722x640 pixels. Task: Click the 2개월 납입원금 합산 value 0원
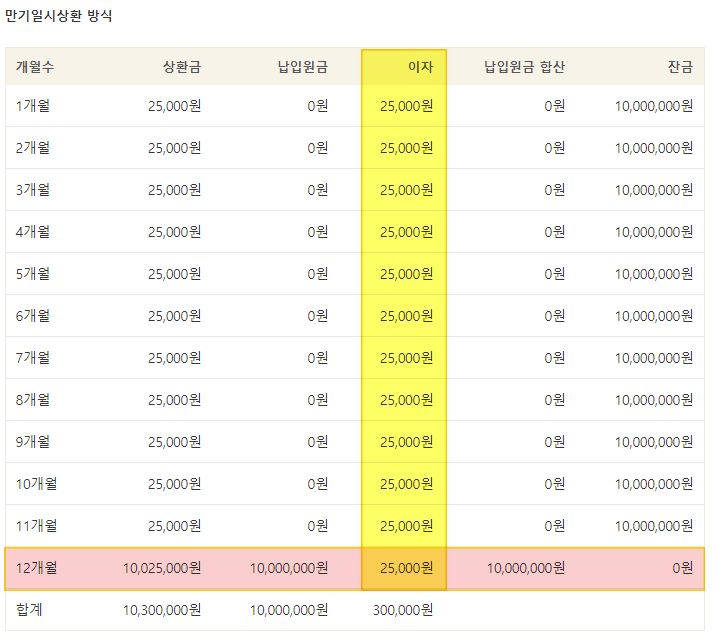[555, 148]
